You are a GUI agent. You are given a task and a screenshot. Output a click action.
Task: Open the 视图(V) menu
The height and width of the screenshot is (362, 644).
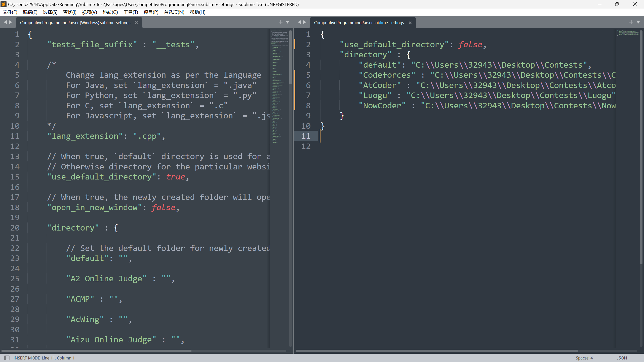click(89, 12)
